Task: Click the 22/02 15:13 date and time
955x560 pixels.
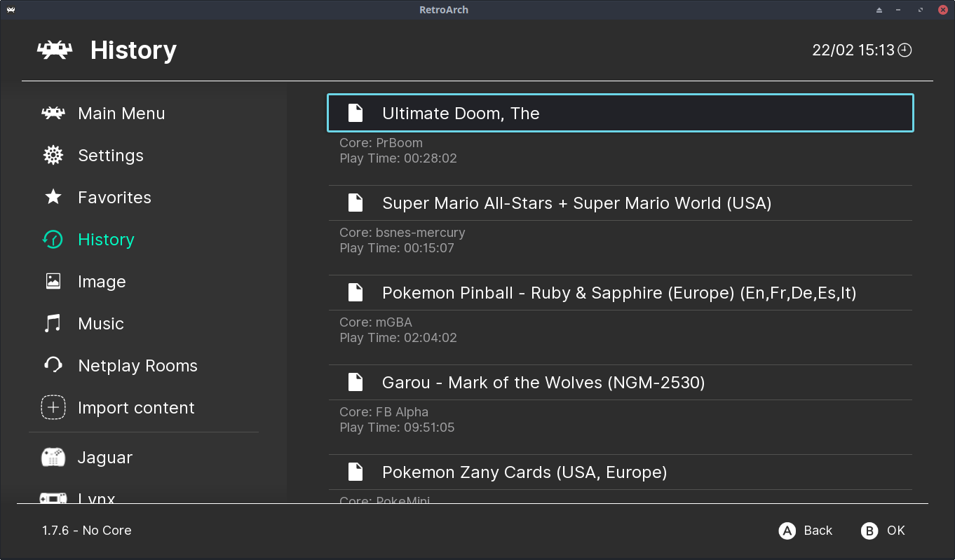Action: (x=853, y=50)
